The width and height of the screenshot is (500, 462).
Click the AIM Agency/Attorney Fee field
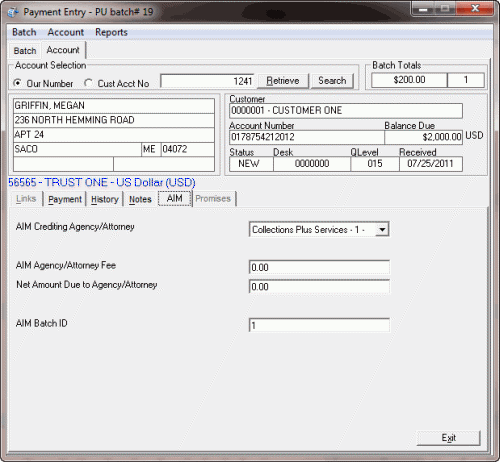pyautogui.click(x=319, y=268)
